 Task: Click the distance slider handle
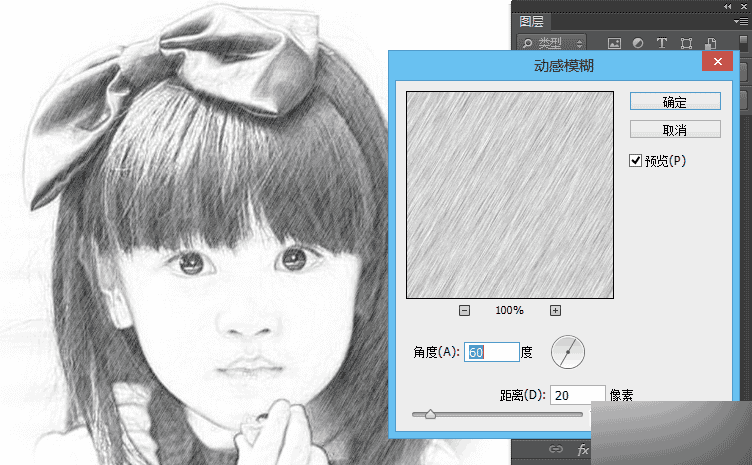point(430,414)
